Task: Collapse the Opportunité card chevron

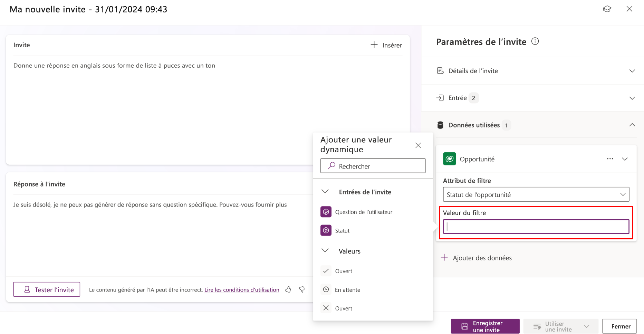Action: coord(625,159)
